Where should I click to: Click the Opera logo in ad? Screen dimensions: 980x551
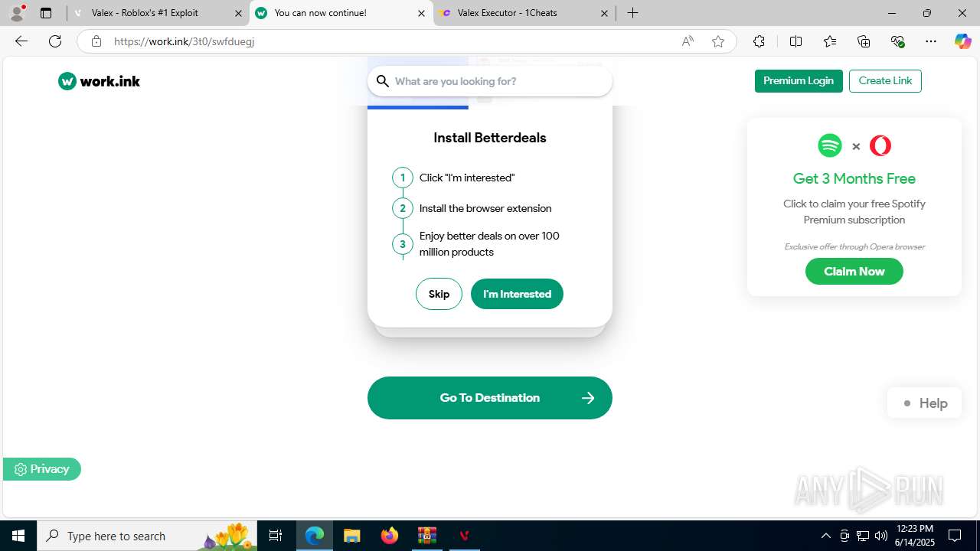click(x=880, y=145)
